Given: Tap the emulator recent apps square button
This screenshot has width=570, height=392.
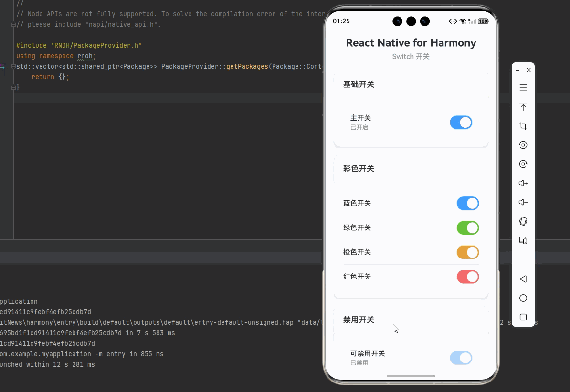Looking at the screenshot, I should (x=523, y=317).
